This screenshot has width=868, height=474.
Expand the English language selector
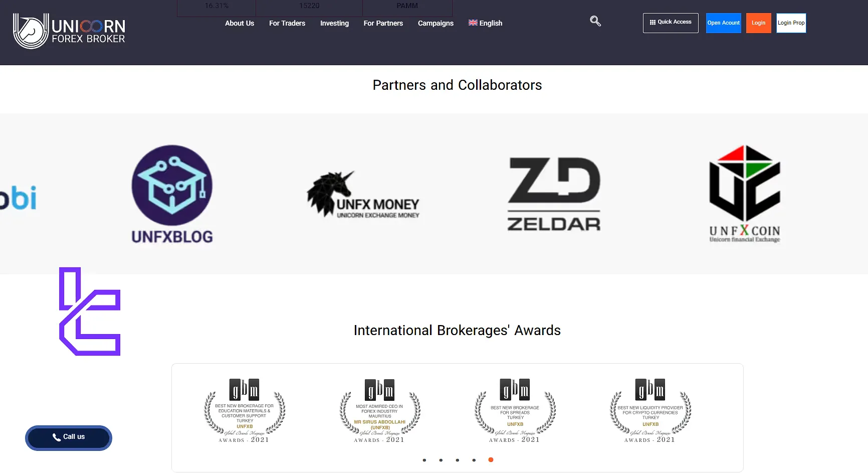pos(485,23)
